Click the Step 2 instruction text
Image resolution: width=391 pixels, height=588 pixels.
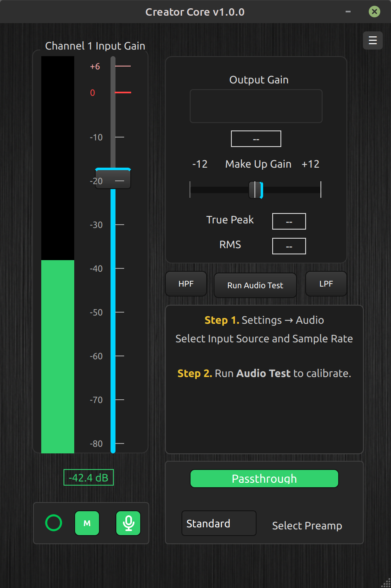(264, 373)
